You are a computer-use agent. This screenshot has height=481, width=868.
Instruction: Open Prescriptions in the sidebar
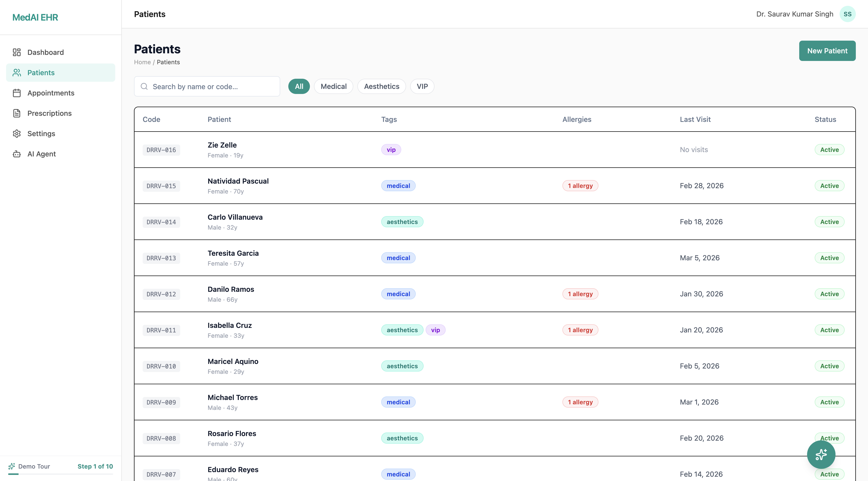[x=61, y=113]
